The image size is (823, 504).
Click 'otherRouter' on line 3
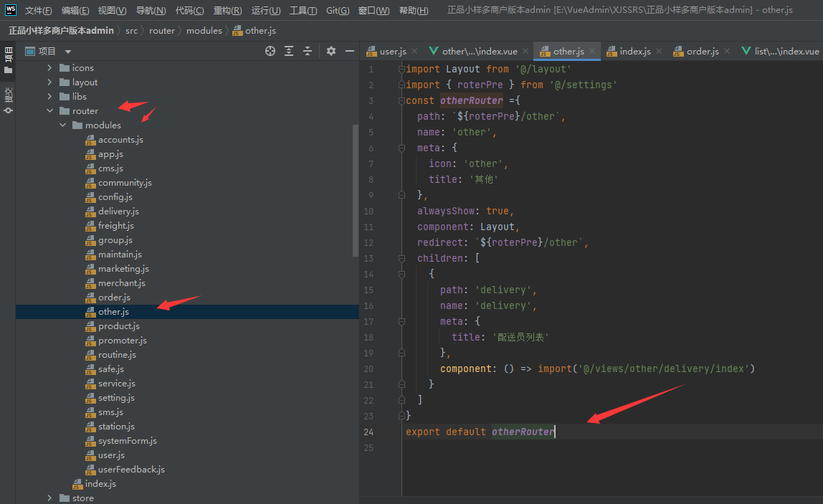(x=471, y=100)
